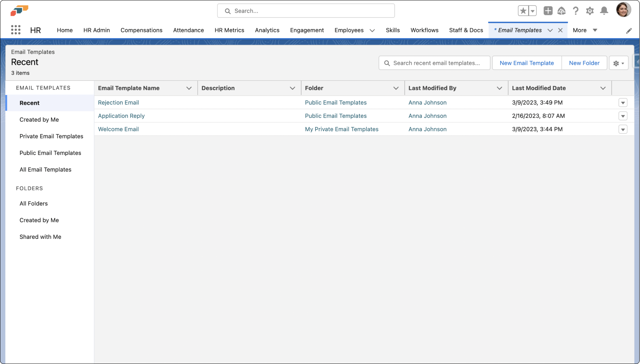The image size is (640, 364).
Task: Switch to the HR Metrics tab
Action: coord(229,30)
